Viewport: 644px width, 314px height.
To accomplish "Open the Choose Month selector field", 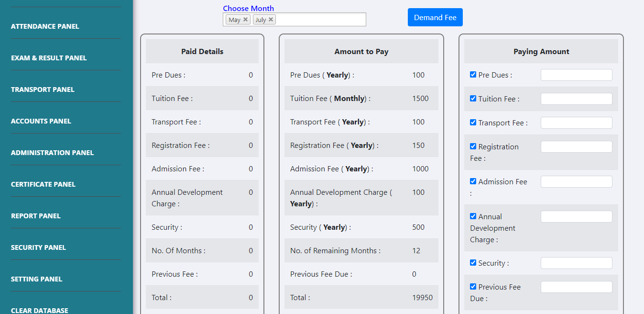I will 320,20.
